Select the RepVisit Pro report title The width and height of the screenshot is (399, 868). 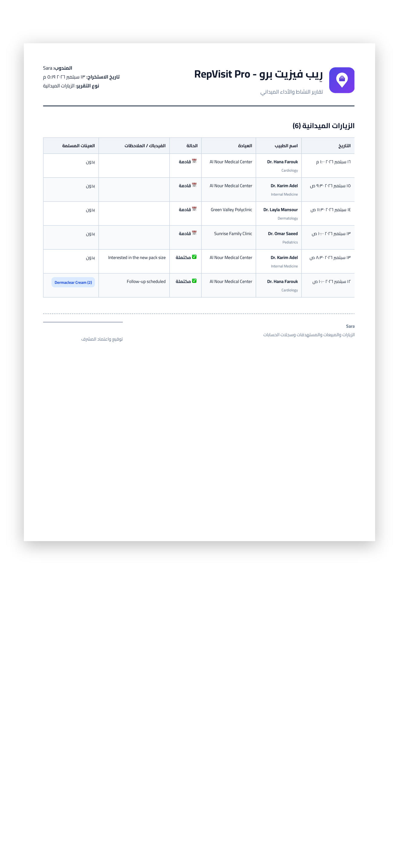258,74
